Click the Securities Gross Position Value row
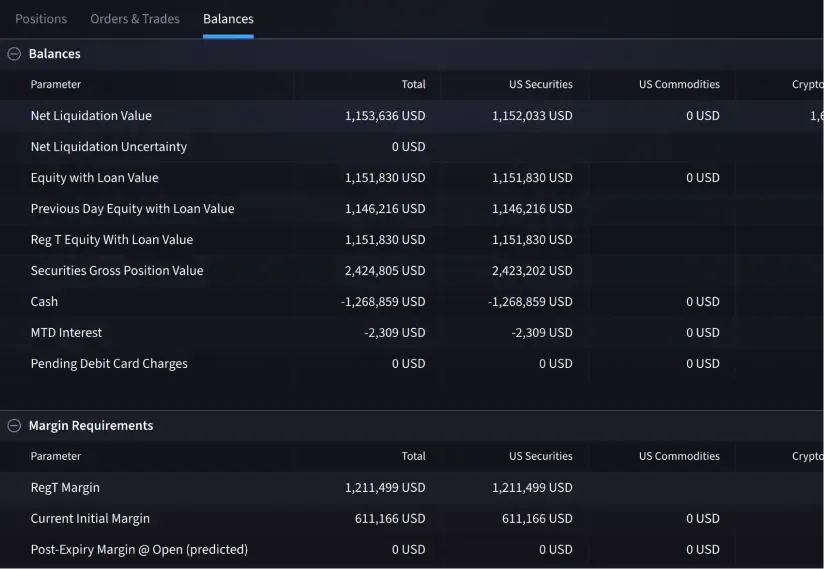Image resolution: width=824 pixels, height=569 pixels. [117, 271]
